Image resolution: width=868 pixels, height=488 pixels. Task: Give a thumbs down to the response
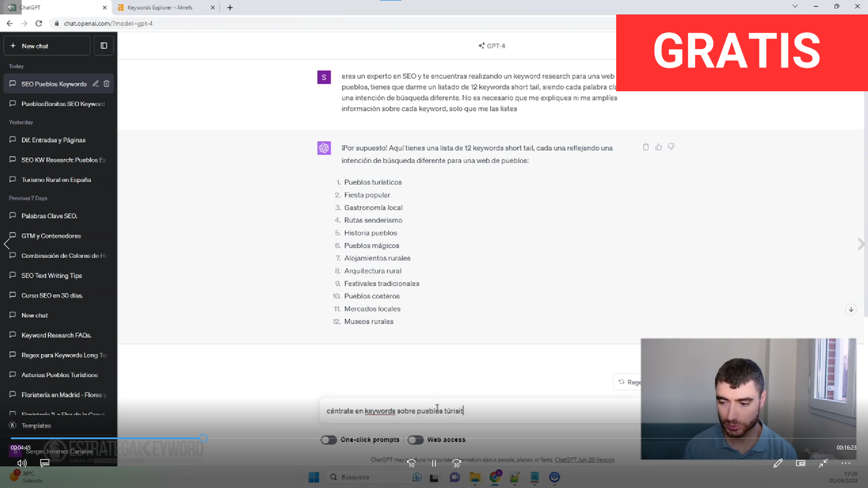pos(671,147)
